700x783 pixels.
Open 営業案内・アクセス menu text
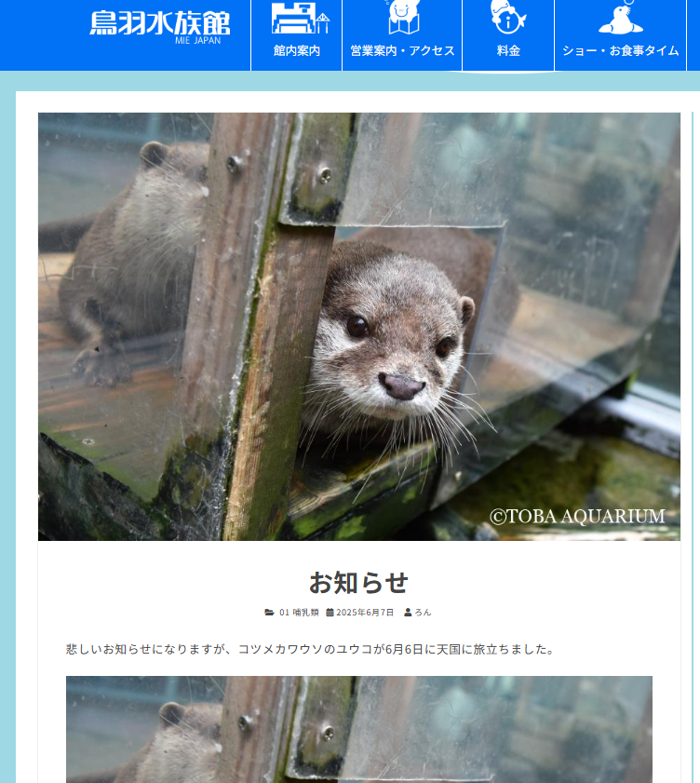point(402,50)
